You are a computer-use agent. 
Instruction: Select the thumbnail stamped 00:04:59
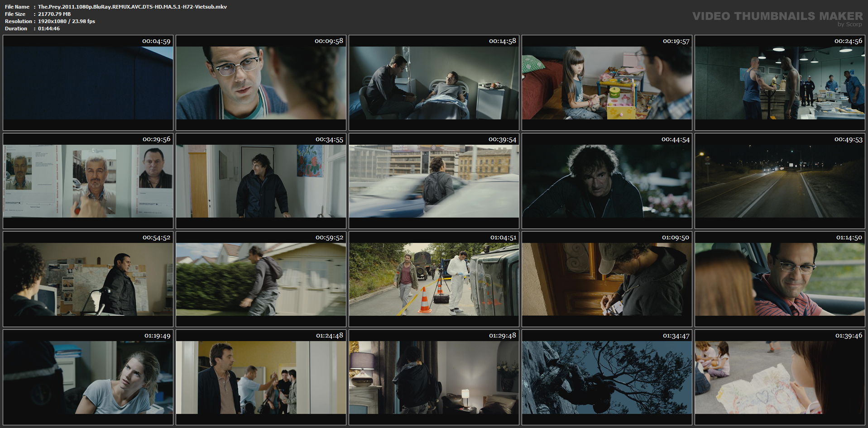pyautogui.click(x=88, y=83)
